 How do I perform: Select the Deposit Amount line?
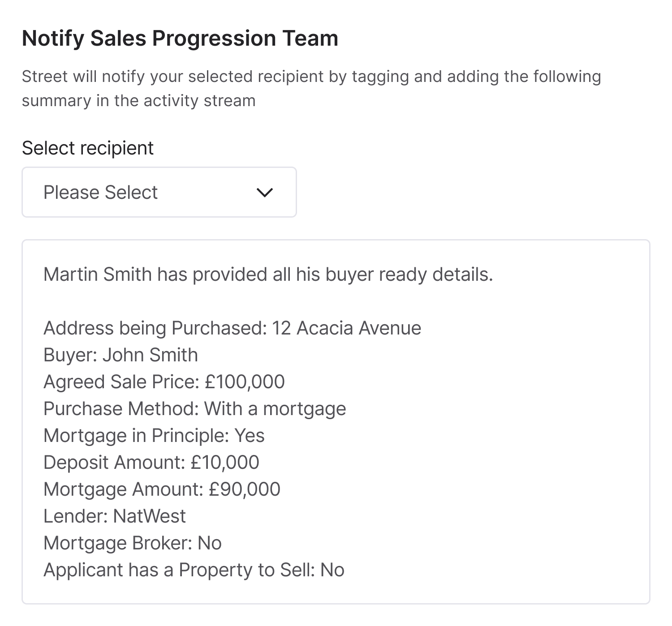tap(151, 462)
